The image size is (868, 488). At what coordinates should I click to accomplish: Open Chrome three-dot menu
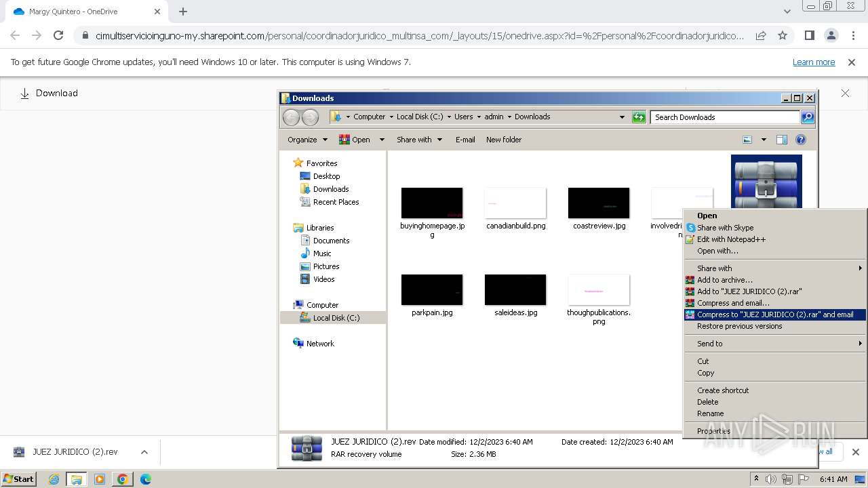pyautogui.click(x=853, y=35)
